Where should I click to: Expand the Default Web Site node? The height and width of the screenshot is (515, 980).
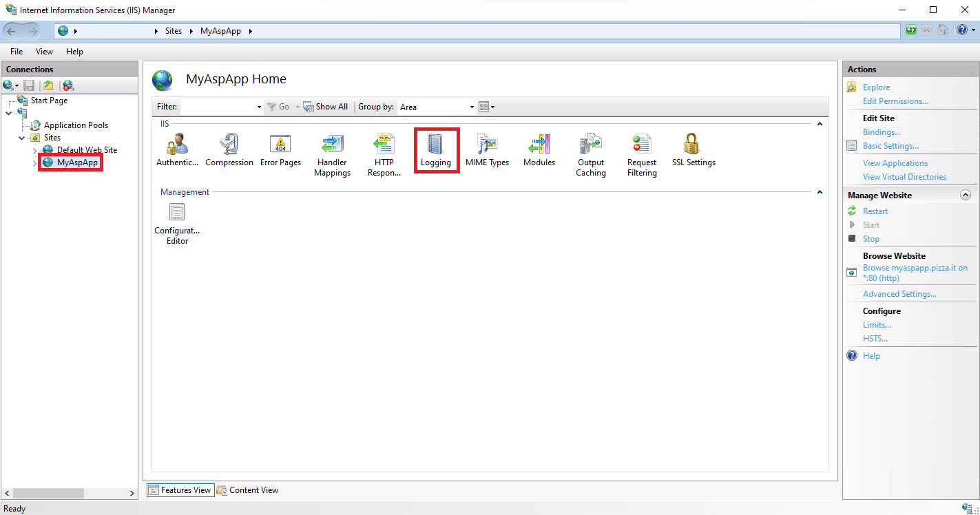click(35, 150)
